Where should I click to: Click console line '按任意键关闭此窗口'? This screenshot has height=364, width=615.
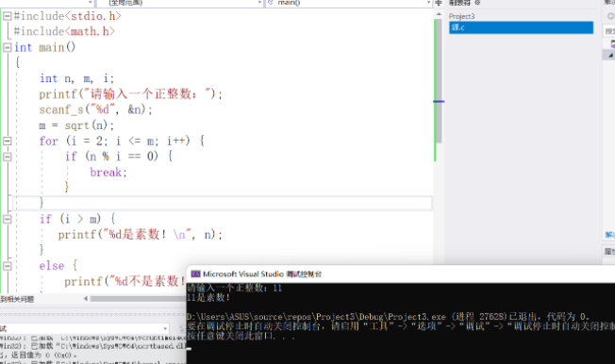(241, 336)
